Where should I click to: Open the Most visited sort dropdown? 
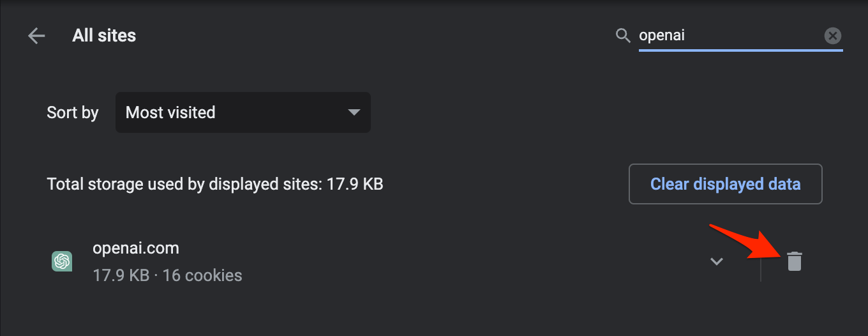[243, 112]
